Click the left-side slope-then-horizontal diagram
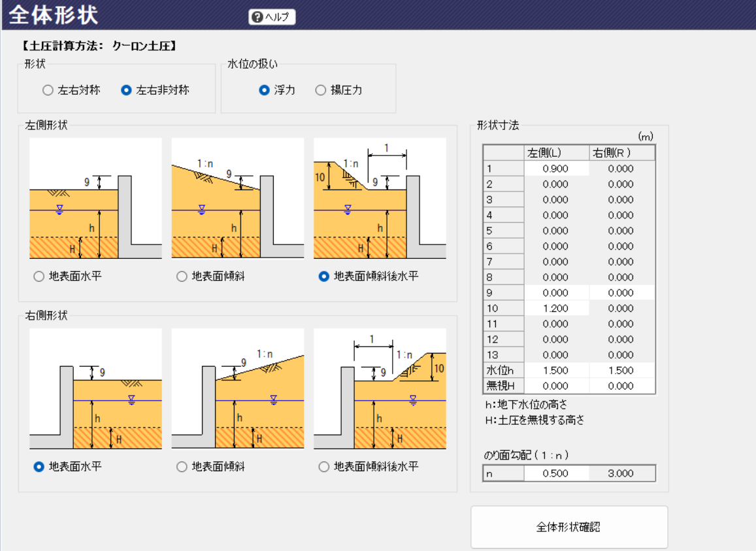The width and height of the screenshot is (756, 551). point(380,199)
